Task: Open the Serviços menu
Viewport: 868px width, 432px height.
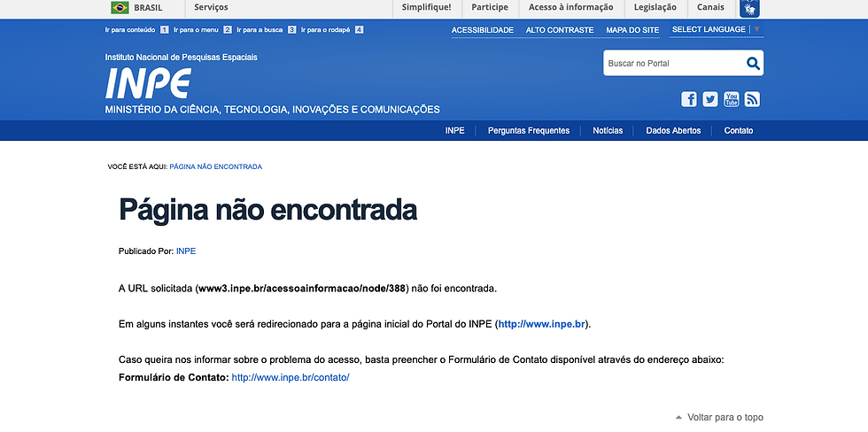Action: coord(211,8)
